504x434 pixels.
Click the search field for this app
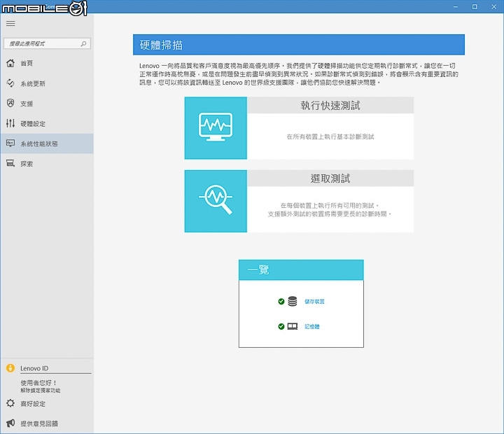pyautogui.click(x=47, y=43)
